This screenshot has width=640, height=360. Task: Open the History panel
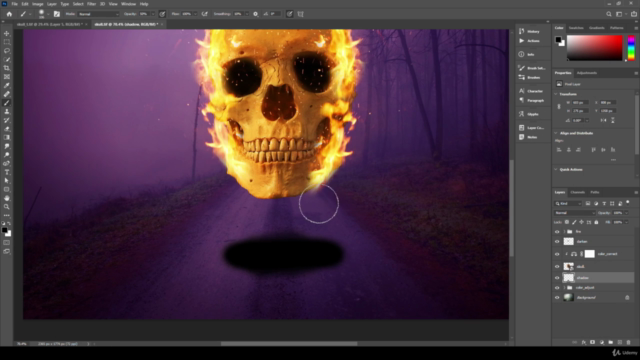tap(529, 31)
